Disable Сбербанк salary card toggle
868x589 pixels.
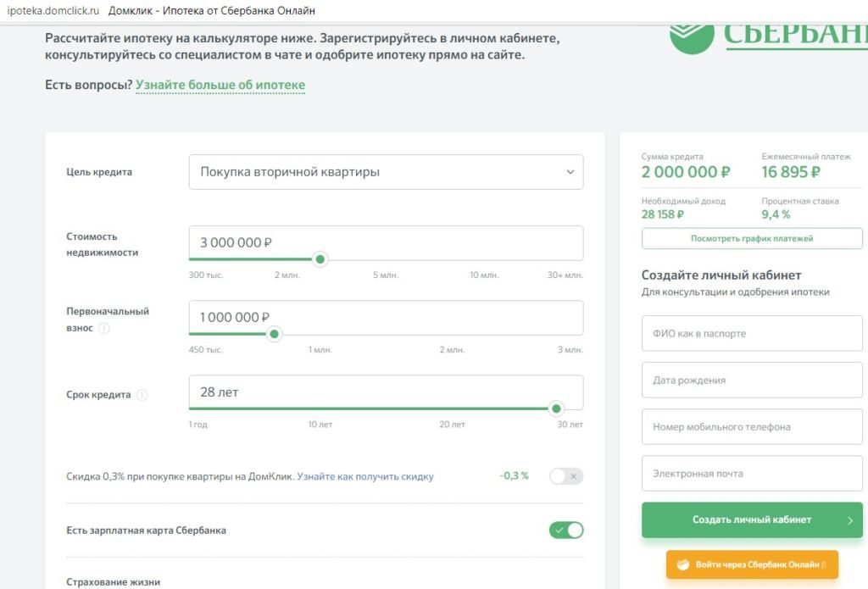(566, 531)
